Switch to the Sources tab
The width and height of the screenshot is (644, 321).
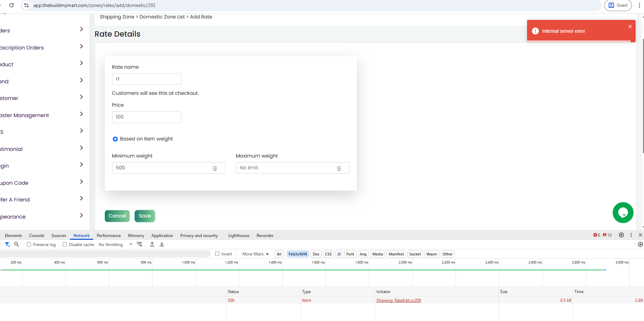pos(59,236)
